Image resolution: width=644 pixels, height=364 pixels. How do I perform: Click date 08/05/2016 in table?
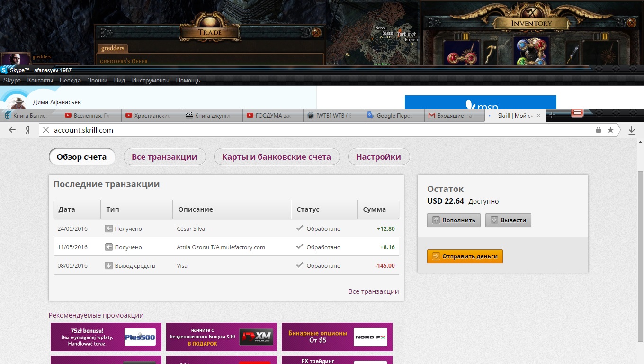[x=72, y=265]
